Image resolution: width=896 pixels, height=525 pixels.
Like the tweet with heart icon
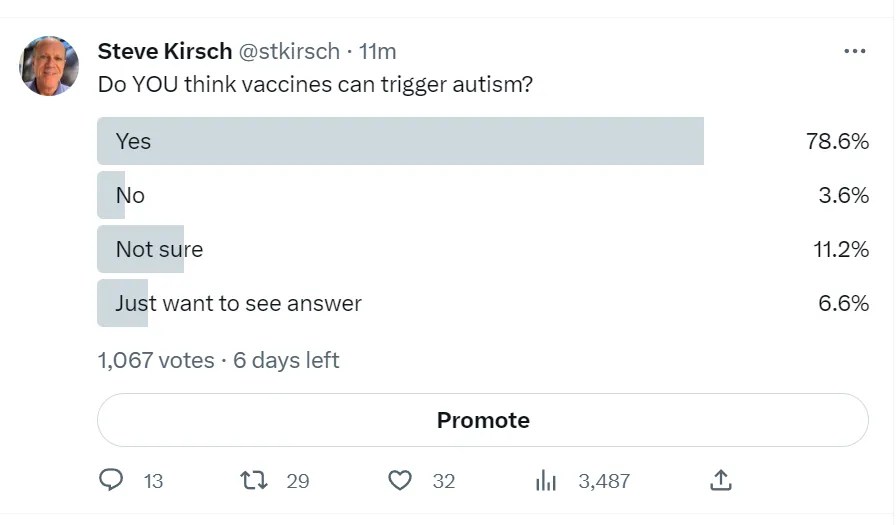point(400,481)
